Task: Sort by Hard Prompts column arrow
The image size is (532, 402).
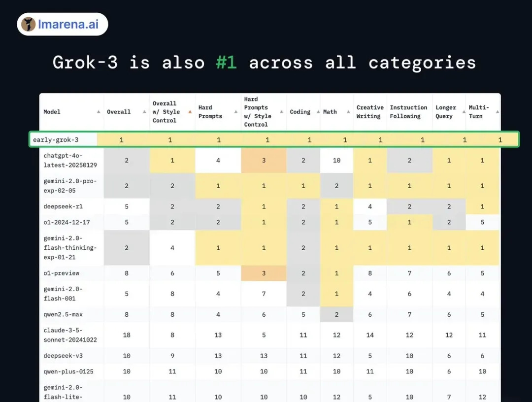Action: tap(236, 112)
